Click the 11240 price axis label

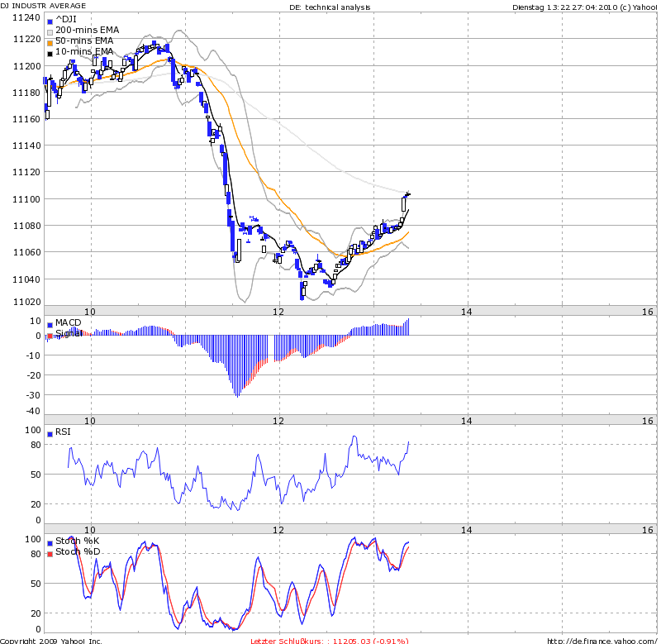pyautogui.click(x=26, y=17)
